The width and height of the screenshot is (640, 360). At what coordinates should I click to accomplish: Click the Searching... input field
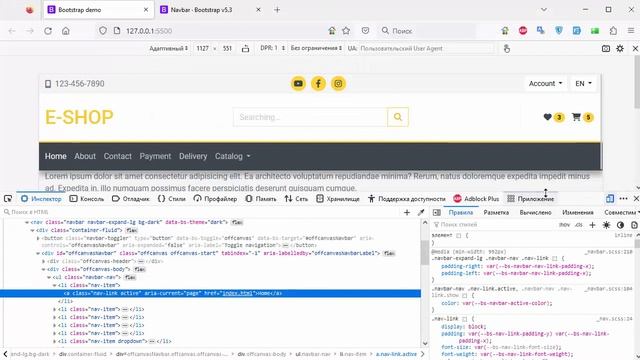point(310,117)
